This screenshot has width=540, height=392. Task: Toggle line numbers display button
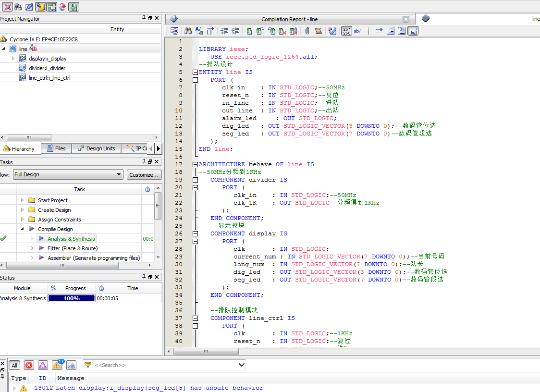(x=346, y=31)
